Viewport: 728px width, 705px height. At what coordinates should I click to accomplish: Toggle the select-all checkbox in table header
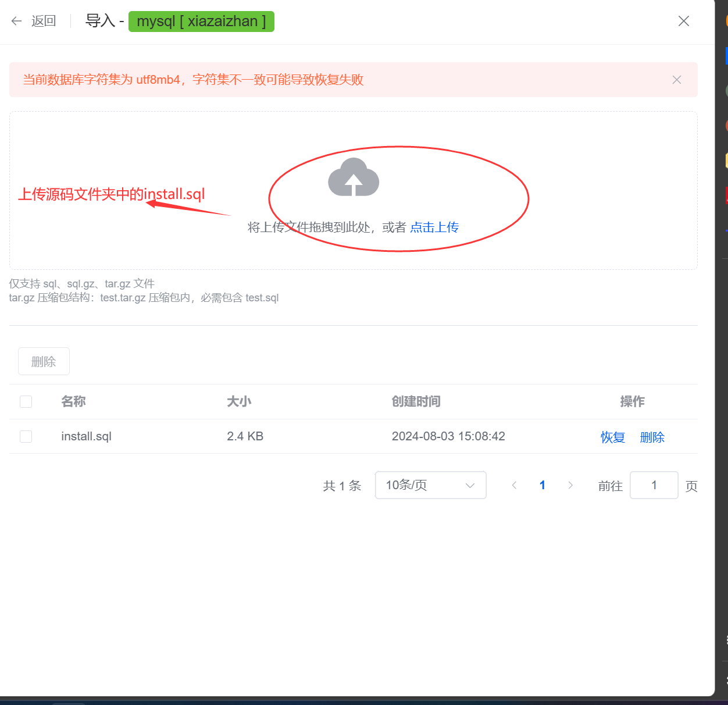(x=26, y=402)
